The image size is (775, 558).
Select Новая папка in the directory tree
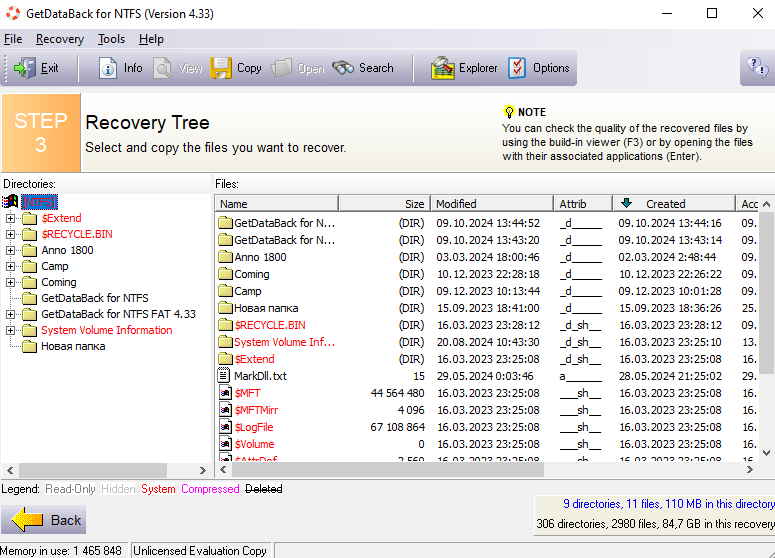click(x=73, y=346)
